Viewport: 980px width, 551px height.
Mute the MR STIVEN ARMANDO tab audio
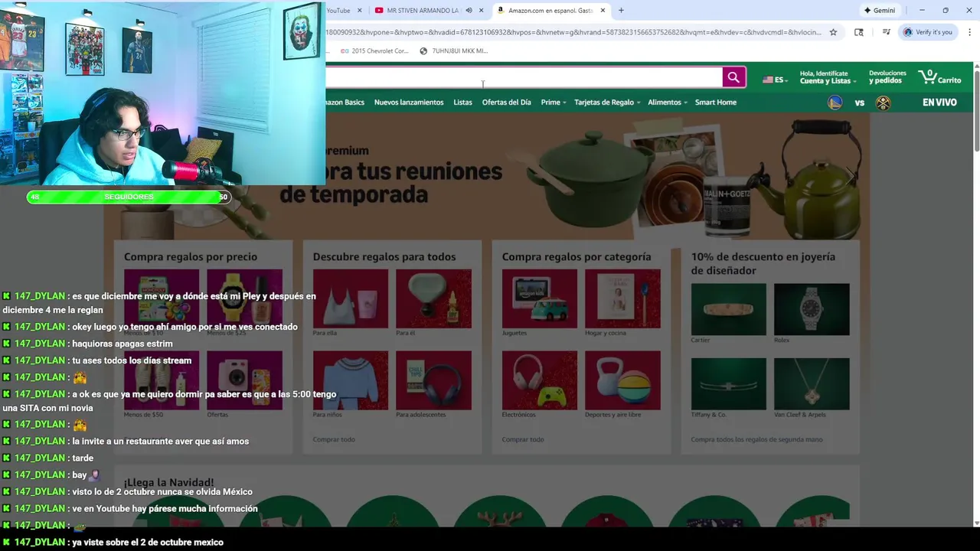(469, 11)
